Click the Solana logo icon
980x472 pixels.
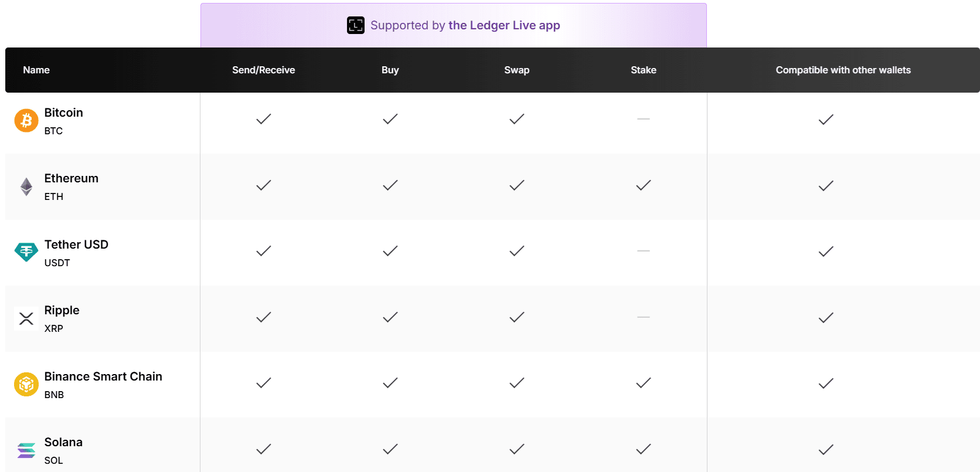26,450
